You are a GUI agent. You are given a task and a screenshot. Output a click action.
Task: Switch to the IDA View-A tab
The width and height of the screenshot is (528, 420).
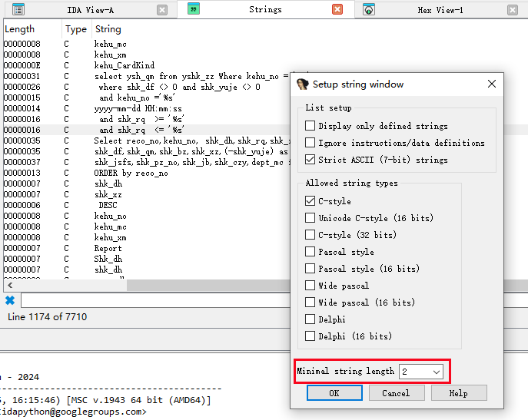[88, 10]
